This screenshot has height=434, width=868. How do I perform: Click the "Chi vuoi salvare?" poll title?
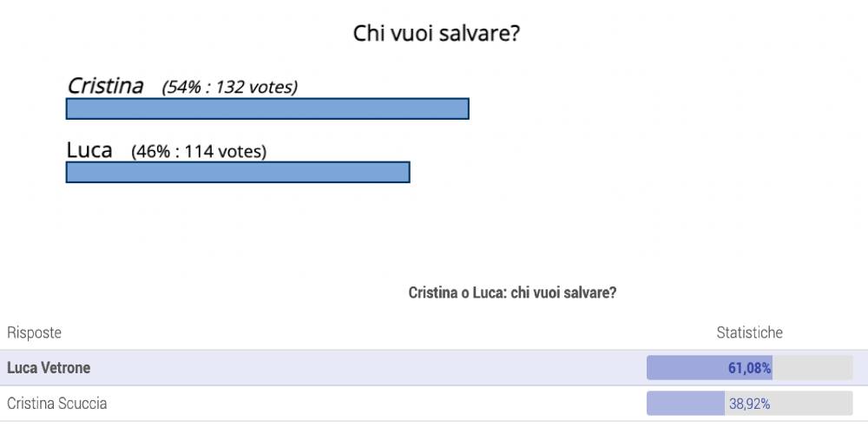tap(437, 34)
